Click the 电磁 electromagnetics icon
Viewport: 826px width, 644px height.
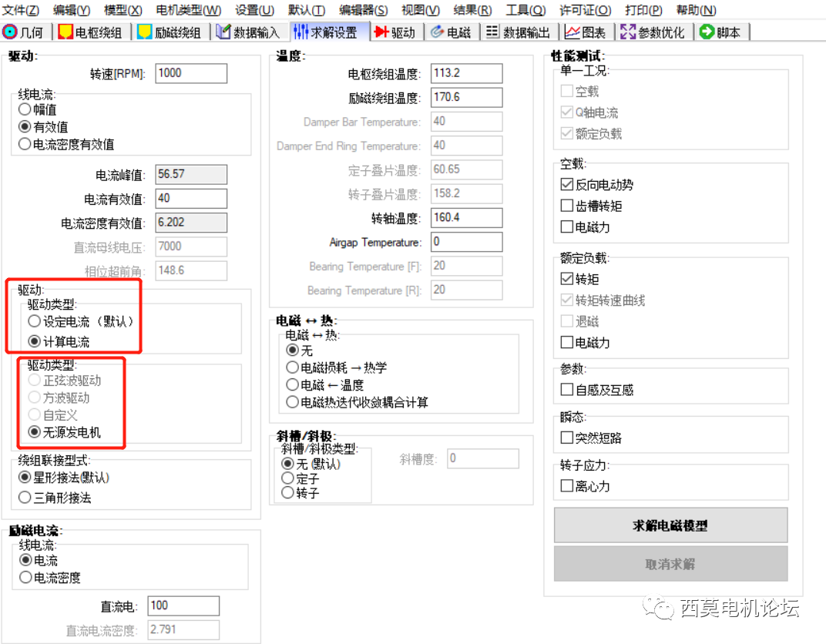pyautogui.click(x=452, y=32)
